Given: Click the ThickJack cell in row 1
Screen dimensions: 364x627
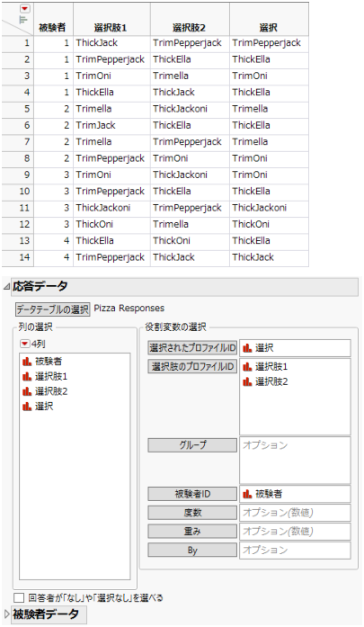Looking at the screenshot, I should click(111, 43).
